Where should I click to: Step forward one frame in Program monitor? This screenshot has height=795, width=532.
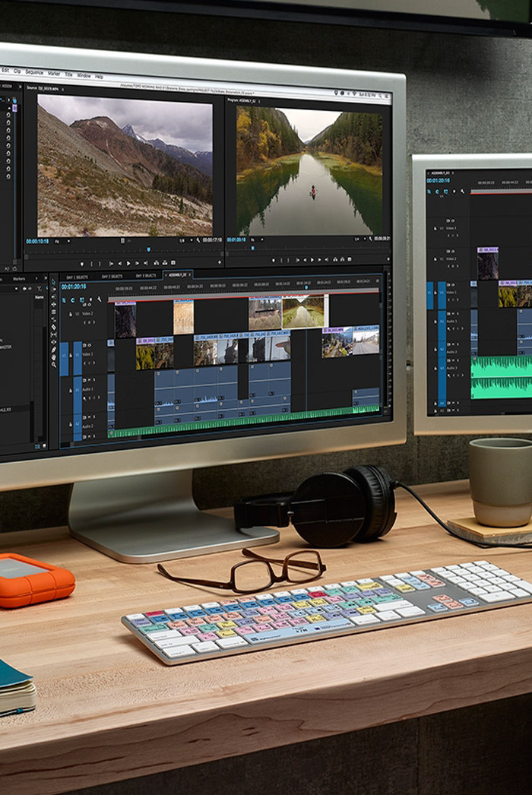point(319,260)
